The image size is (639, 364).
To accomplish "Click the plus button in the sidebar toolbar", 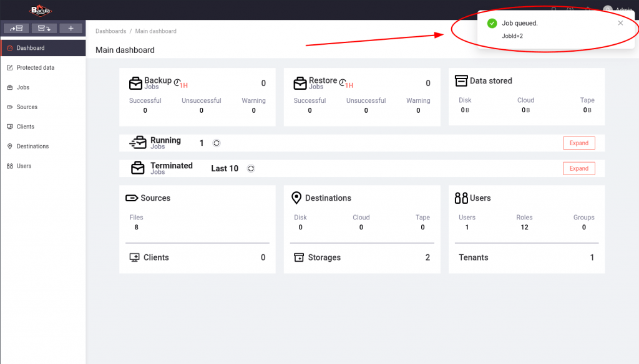I will [71, 28].
